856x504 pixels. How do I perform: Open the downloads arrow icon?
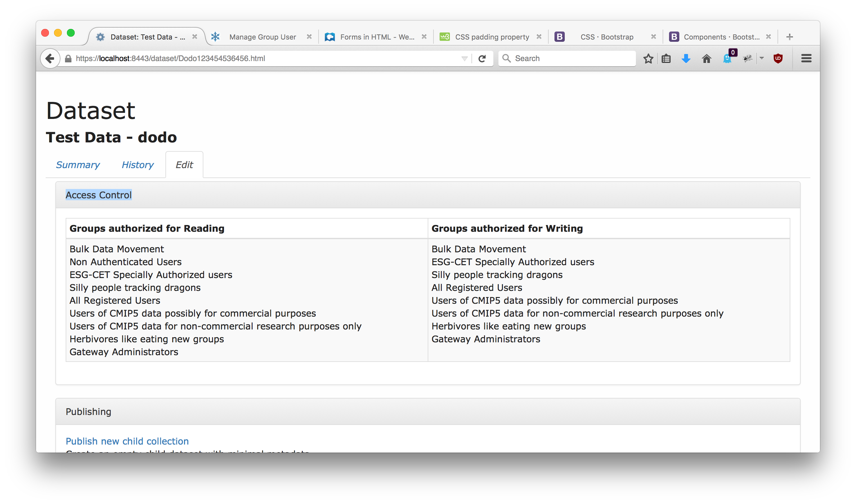click(686, 59)
